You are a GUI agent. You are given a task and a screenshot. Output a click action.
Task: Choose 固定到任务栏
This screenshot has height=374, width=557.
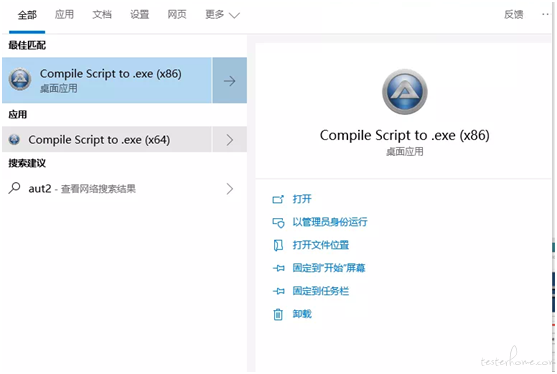click(x=320, y=291)
